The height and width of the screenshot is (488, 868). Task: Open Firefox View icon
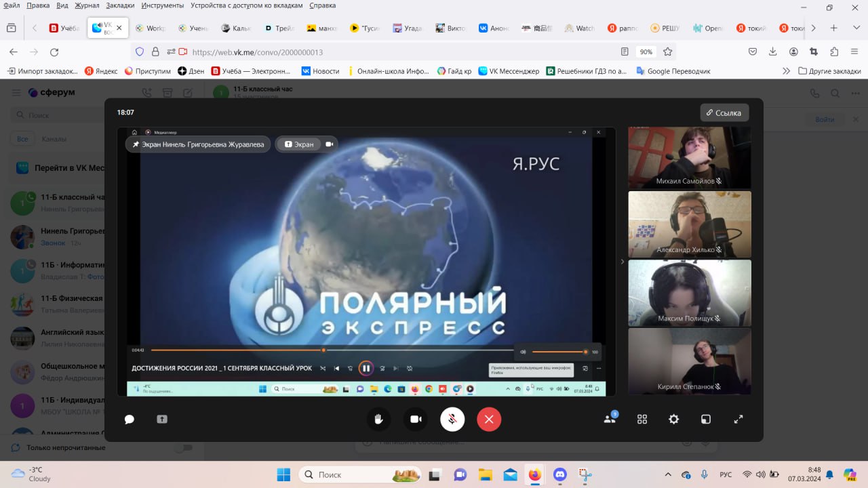click(11, 28)
